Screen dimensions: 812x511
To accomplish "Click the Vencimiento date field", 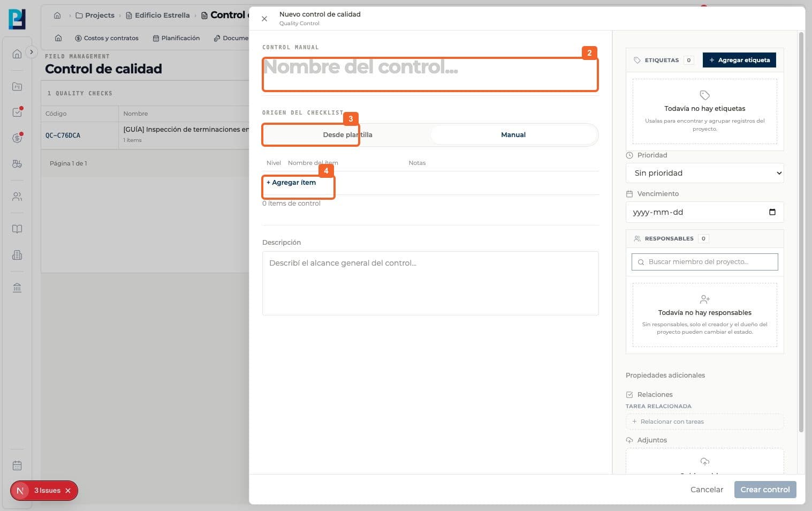I will [x=704, y=212].
